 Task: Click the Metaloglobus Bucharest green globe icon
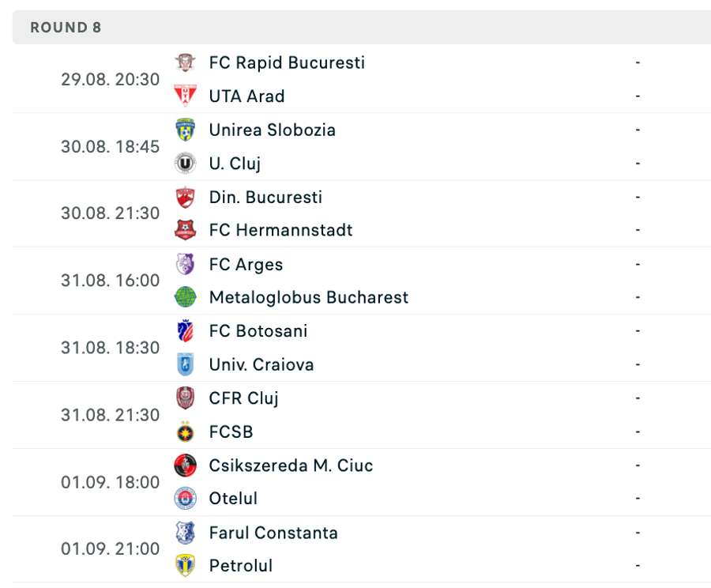[185, 297]
